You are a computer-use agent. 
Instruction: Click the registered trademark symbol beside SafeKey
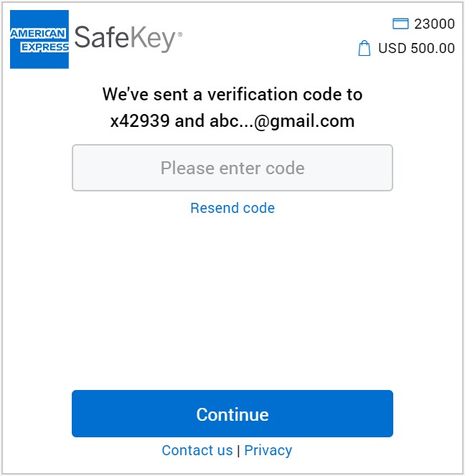click(x=179, y=34)
